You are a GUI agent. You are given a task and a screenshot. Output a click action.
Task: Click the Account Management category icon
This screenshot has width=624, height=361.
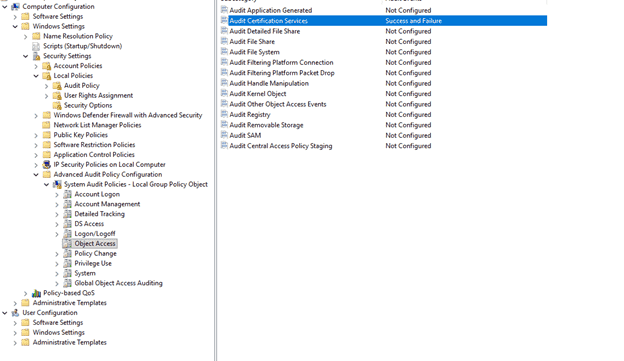67,204
